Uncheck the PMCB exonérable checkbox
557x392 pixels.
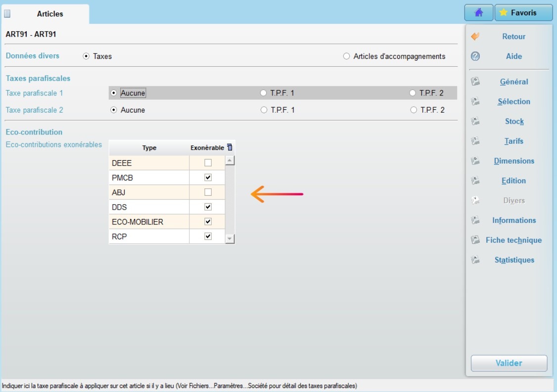pyautogui.click(x=208, y=177)
